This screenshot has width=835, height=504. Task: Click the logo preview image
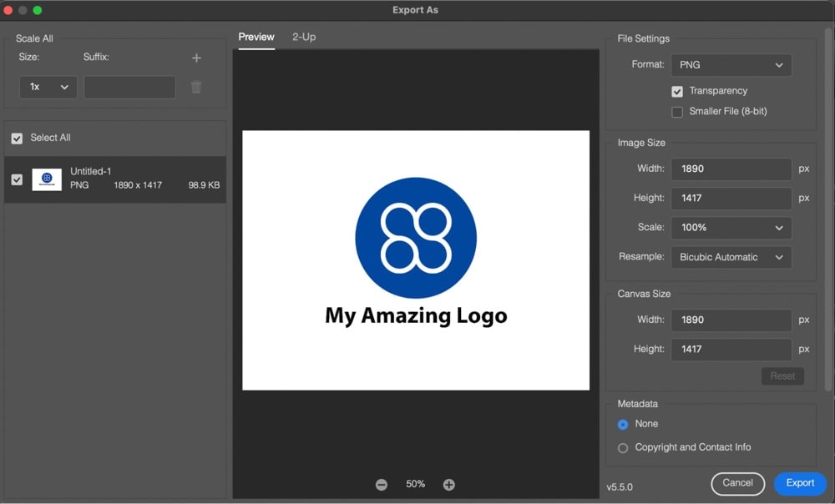pyautogui.click(x=416, y=260)
